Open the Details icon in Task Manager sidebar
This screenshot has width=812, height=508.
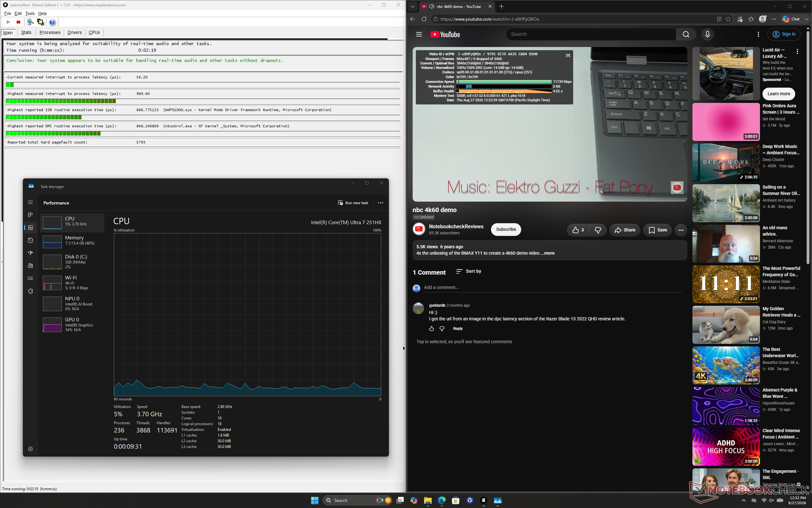click(x=30, y=278)
